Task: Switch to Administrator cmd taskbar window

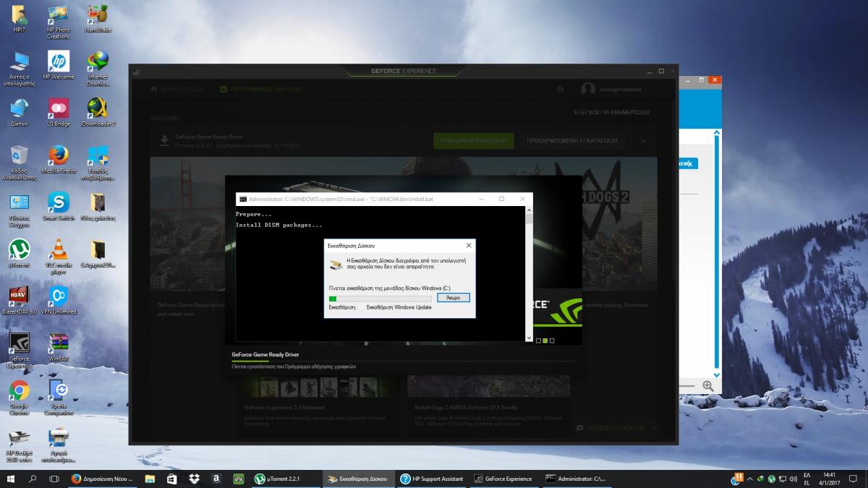Action: pos(576,479)
